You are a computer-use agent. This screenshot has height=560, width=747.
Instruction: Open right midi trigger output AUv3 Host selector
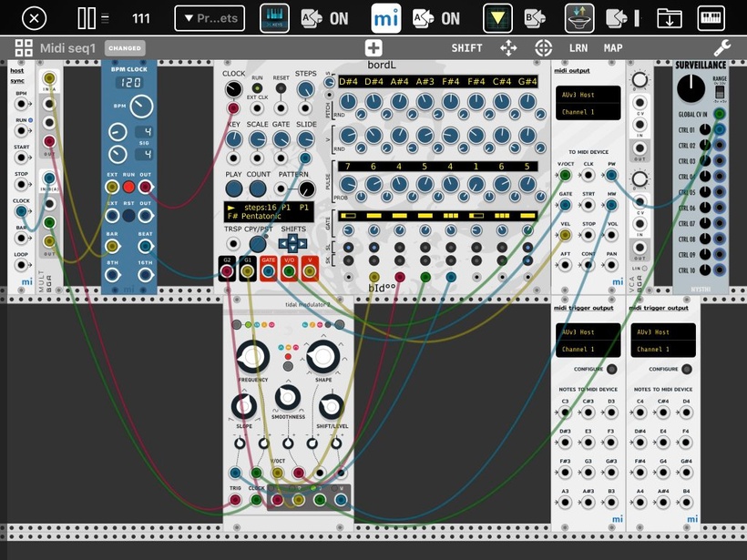tap(663, 332)
